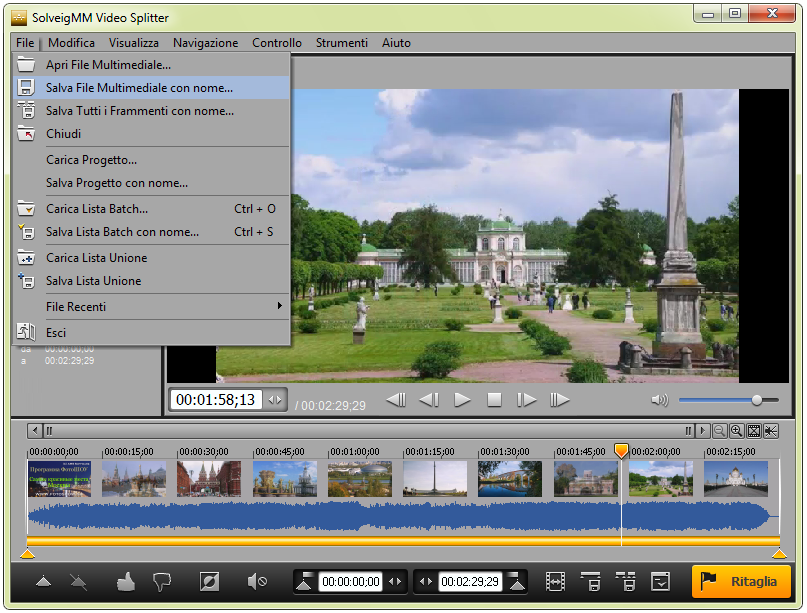This screenshot has width=807, height=613.
Task: Click the load batch list icon
Action: tap(26, 208)
